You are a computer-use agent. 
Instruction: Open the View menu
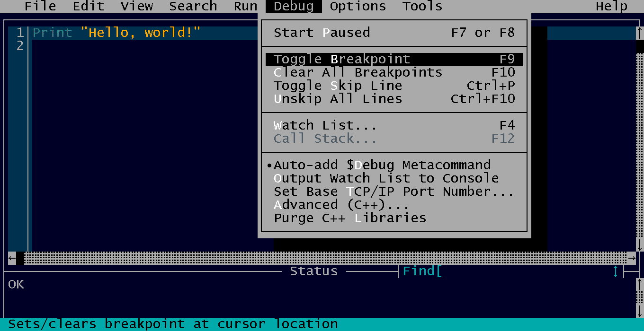137,6
